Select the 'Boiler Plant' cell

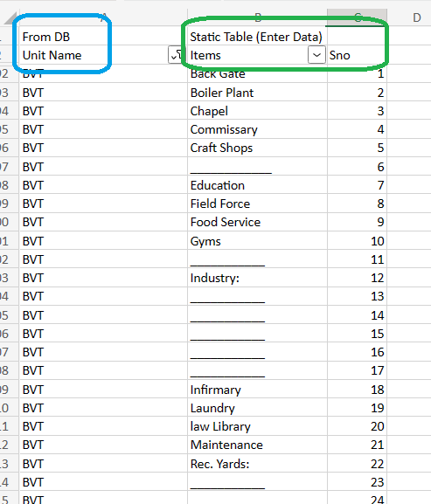click(257, 93)
